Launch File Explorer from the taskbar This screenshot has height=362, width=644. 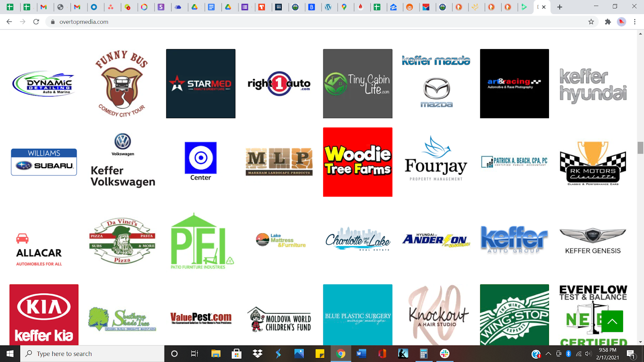click(216, 354)
